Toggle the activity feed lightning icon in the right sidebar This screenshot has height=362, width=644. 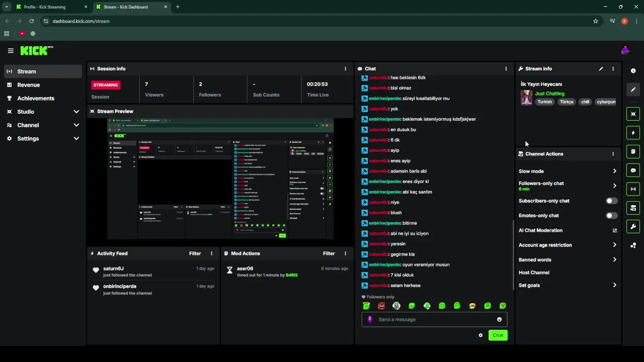633,133
